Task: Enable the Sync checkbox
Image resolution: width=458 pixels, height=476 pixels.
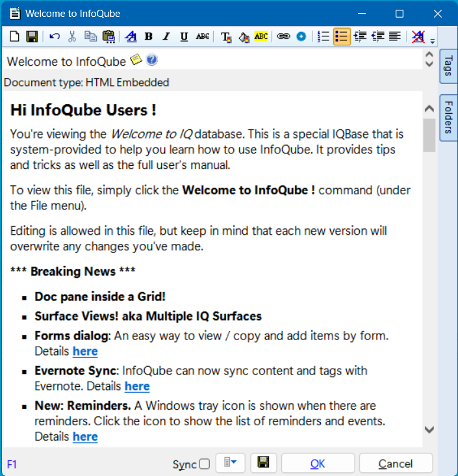Action: tap(205, 464)
